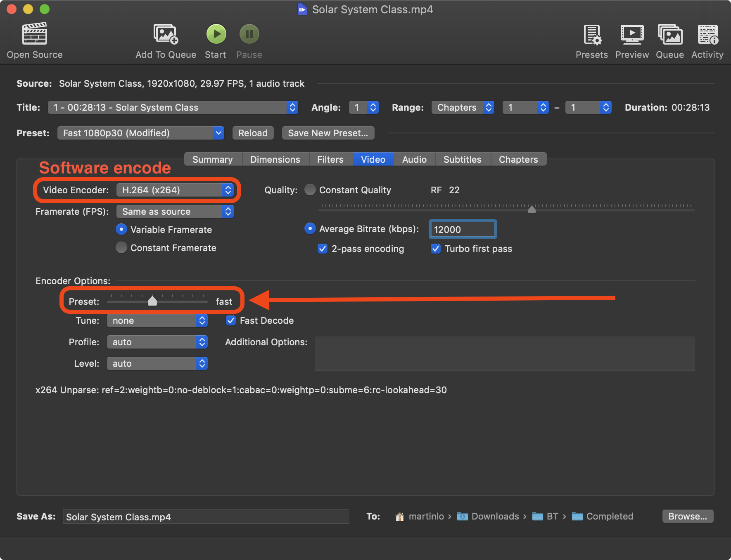Click the Add To Queue icon
The height and width of the screenshot is (560, 731).
[166, 34]
